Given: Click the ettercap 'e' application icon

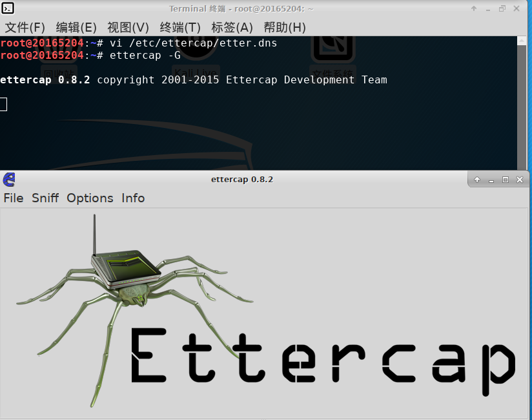Looking at the screenshot, I should 9,179.
